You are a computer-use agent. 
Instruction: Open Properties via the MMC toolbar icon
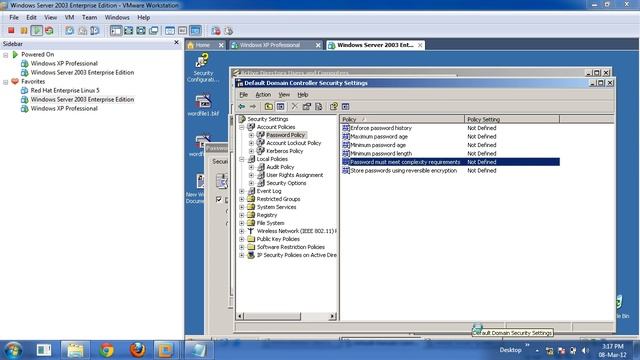tap(307, 107)
